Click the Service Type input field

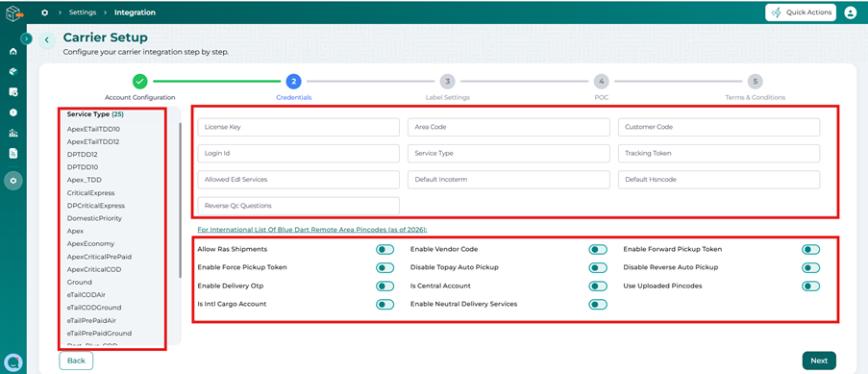508,154
